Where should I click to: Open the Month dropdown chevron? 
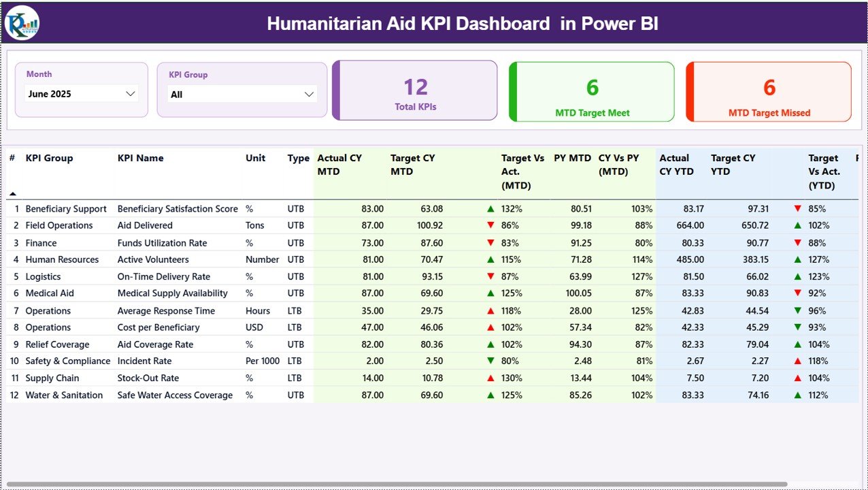pos(130,94)
